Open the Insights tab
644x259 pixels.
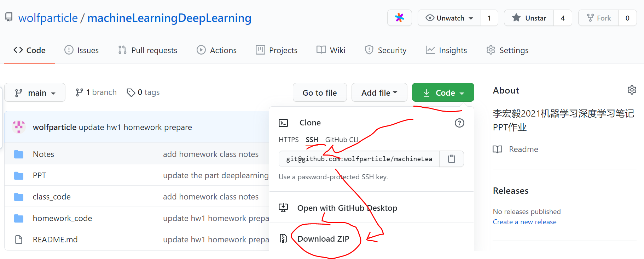pos(446,50)
